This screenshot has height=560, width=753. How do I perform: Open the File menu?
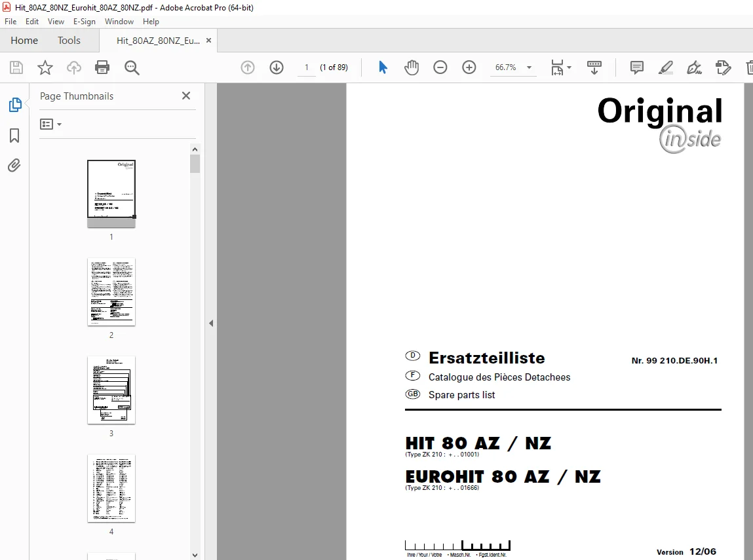tap(10, 22)
